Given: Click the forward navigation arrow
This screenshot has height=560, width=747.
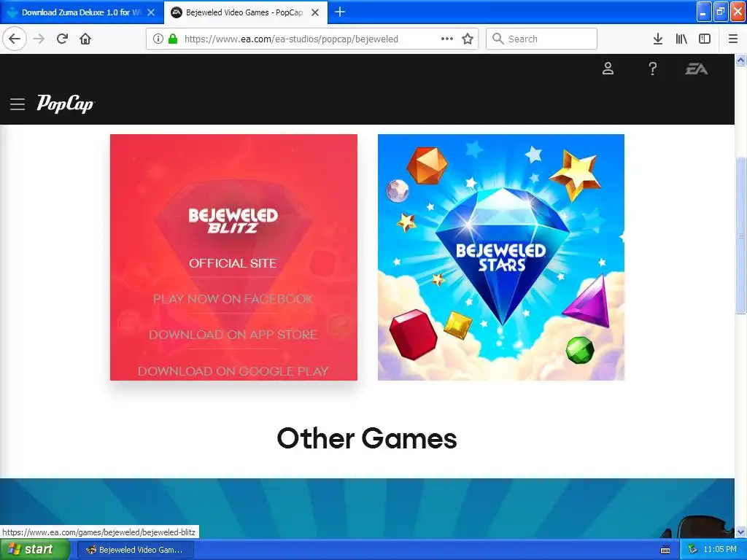Looking at the screenshot, I should point(39,39).
